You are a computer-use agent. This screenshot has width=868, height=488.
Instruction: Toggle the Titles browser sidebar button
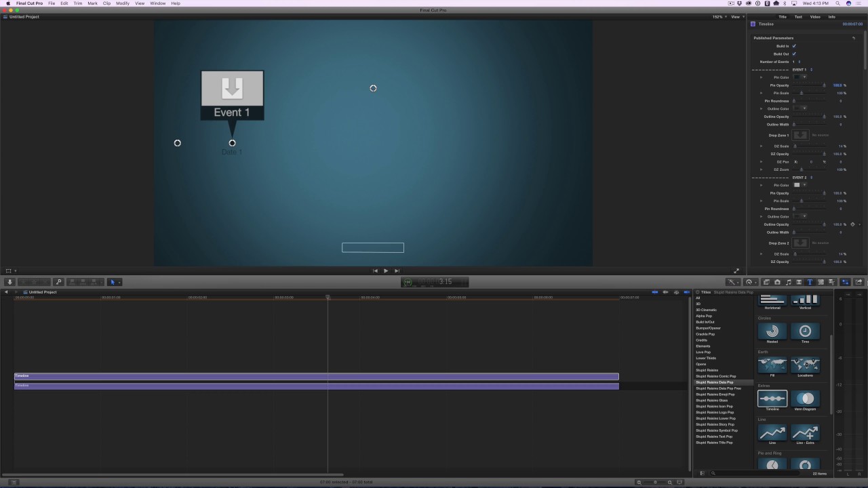click(702, 473)
